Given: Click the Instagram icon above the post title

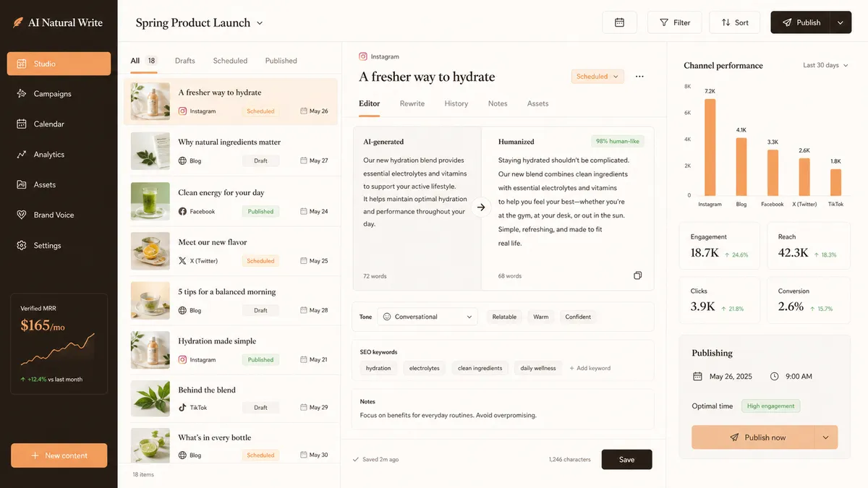Looking at the screenshot, I should [x=363, y=56].
